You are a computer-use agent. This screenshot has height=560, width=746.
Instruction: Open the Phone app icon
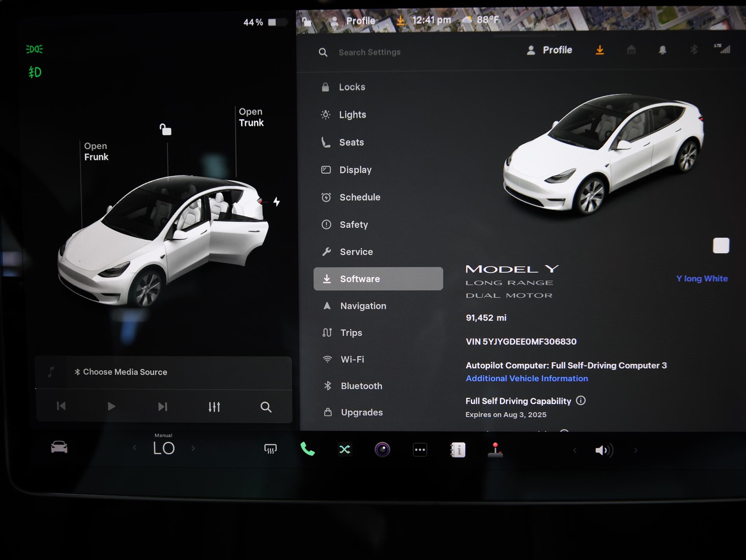tap(307, 449)
